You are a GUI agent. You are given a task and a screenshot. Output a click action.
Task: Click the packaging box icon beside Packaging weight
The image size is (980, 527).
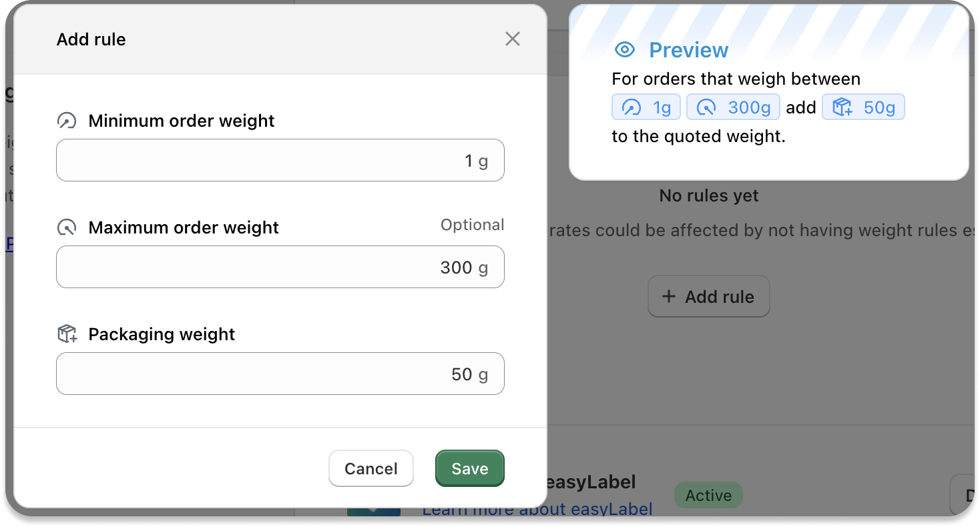[x=67, y=334]
